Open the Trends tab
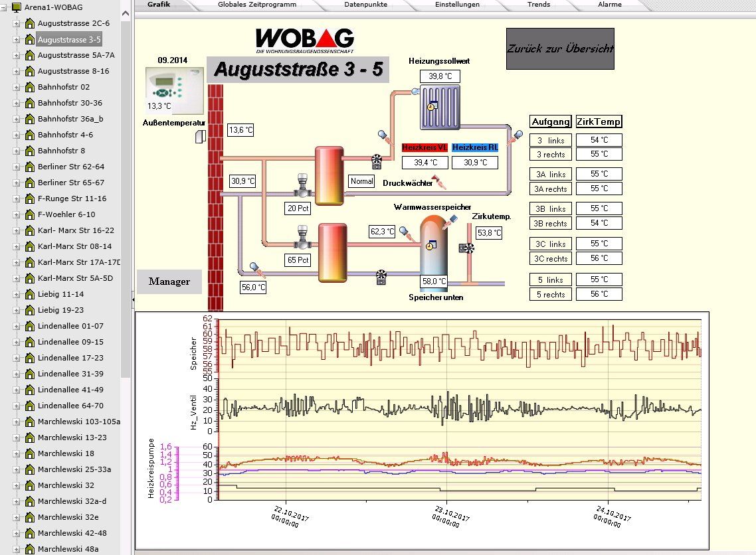The width and height of the screenshot is (756, 555). pos(539,5)
